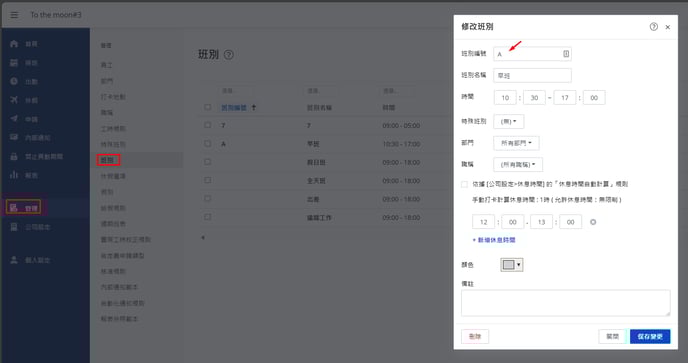688x363 pixels.
Task: Open the hamburger menu beside To the moon#3
Action: tap(14, 15)
